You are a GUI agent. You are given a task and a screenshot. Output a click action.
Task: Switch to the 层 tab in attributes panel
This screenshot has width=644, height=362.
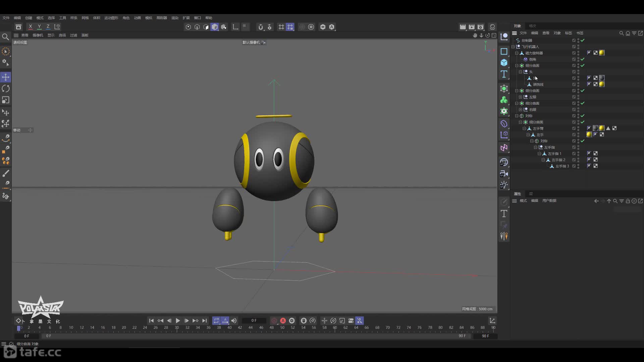[531, 194]
